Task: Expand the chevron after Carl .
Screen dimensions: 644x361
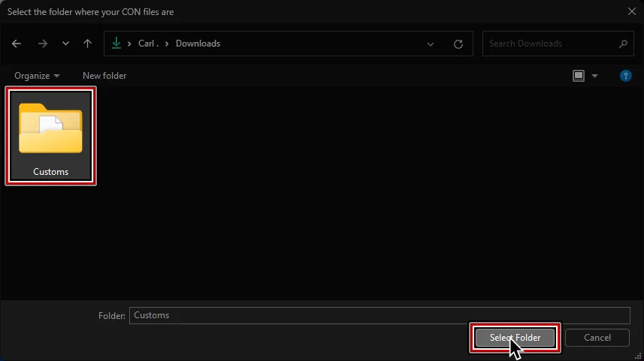Action: (x=167, y=44)
